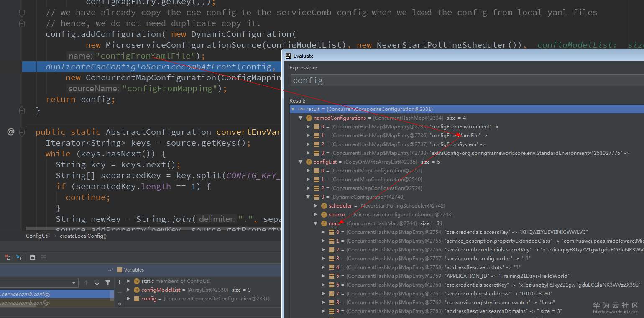
Task: Click ConfigUtil in the breadcrumb bar
Action: point(38,236)
